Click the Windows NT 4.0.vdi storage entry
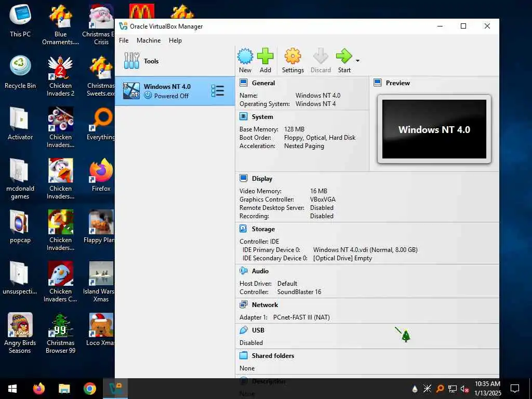Viewport: 532px width, 399px height. (x=365, y=250)
